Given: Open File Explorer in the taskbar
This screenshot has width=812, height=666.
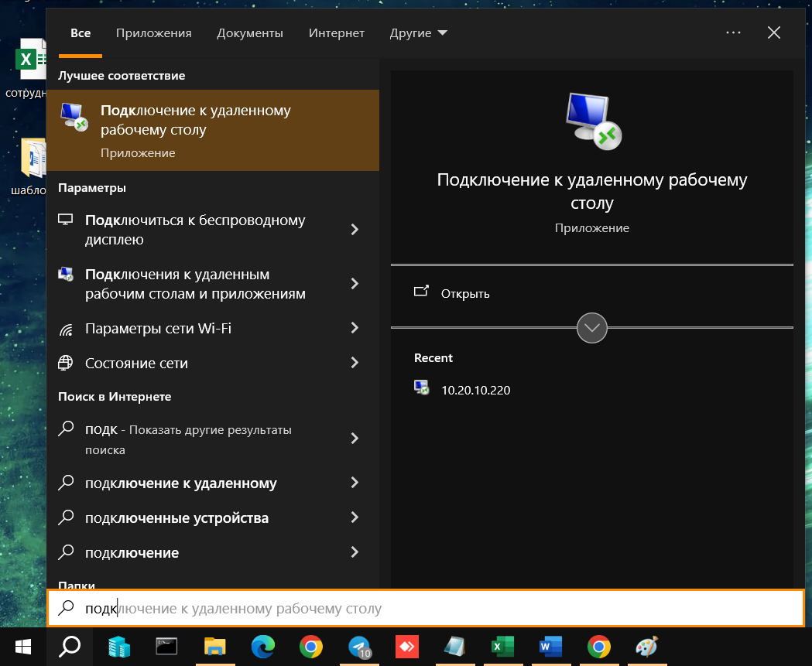Looking at the screenshot, I should (x=214, y=647).
